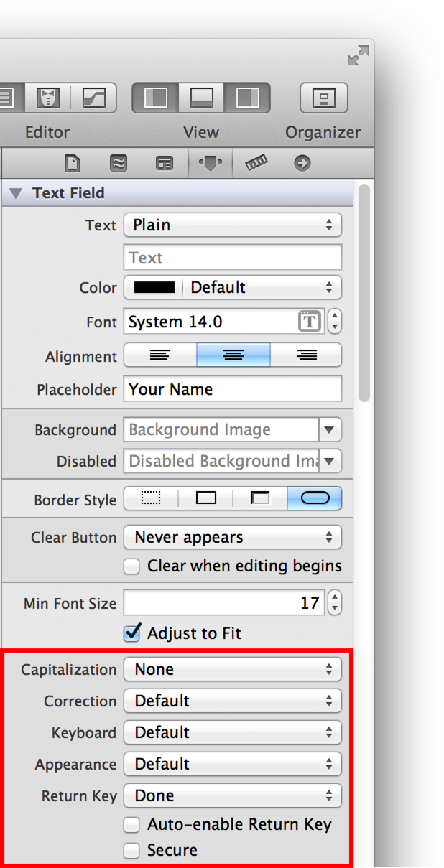Open the Quick Help inspector
This screenshot has height=868, width=444.
click(x=118, y=163)
